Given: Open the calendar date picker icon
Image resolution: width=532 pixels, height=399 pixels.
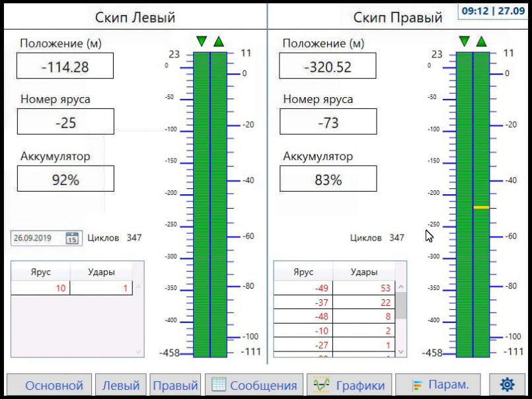Looking at the screenshot, I should click(72, 238).
